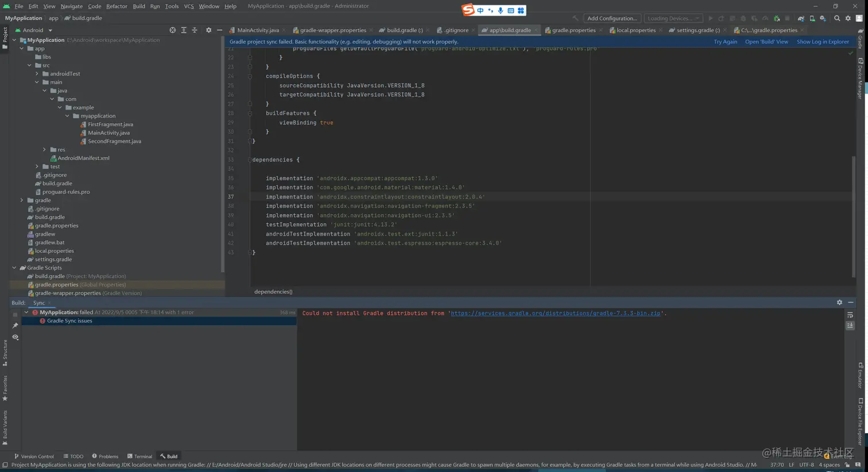Open the gradle-7.3.3-bin.zip distribution URL

556,313
